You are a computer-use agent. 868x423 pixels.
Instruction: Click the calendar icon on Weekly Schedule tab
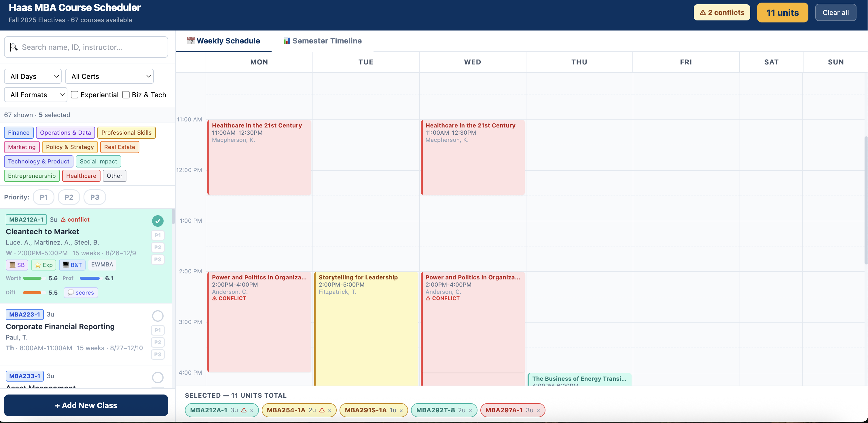coord(191,41)
